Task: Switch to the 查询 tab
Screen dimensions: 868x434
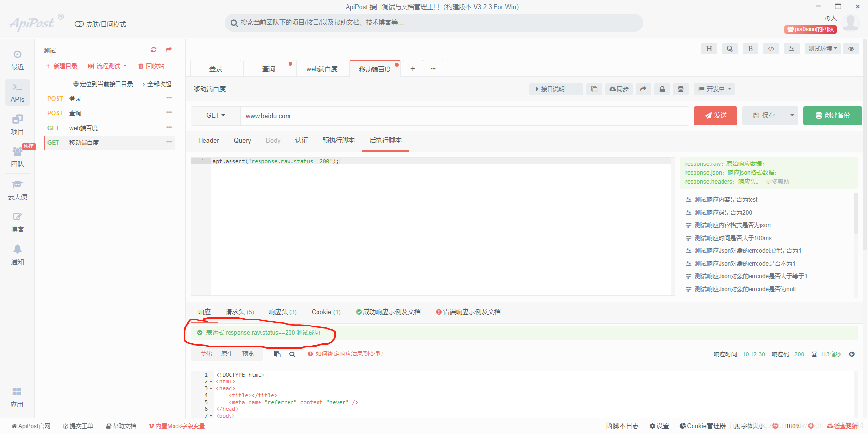Action: pos(269,69)
